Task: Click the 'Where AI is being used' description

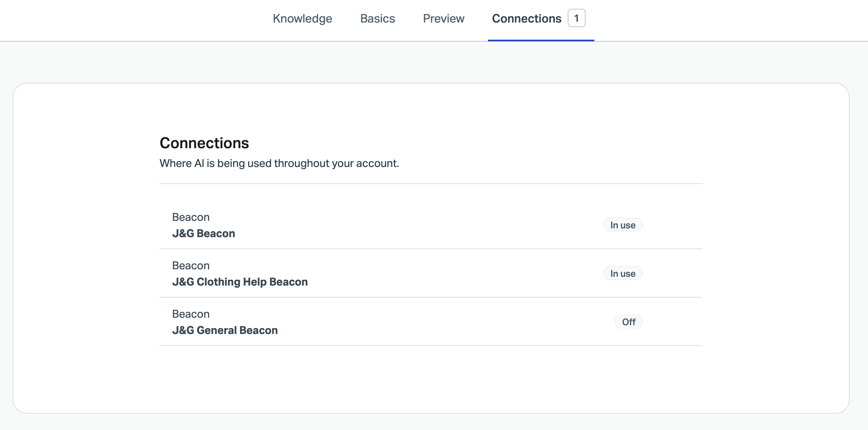Action: 279,163
